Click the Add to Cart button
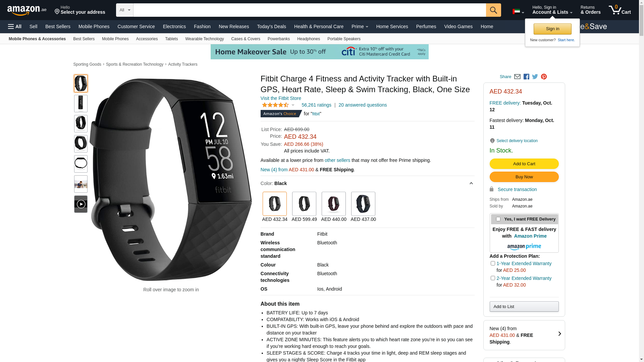644x362 pixels. tap(524, 164)
